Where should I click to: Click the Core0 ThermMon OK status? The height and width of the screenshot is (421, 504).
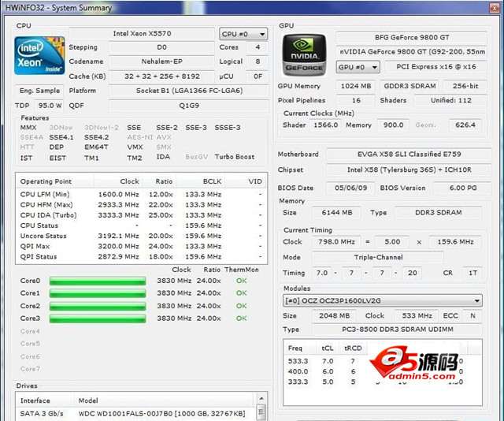coord(242,281)
